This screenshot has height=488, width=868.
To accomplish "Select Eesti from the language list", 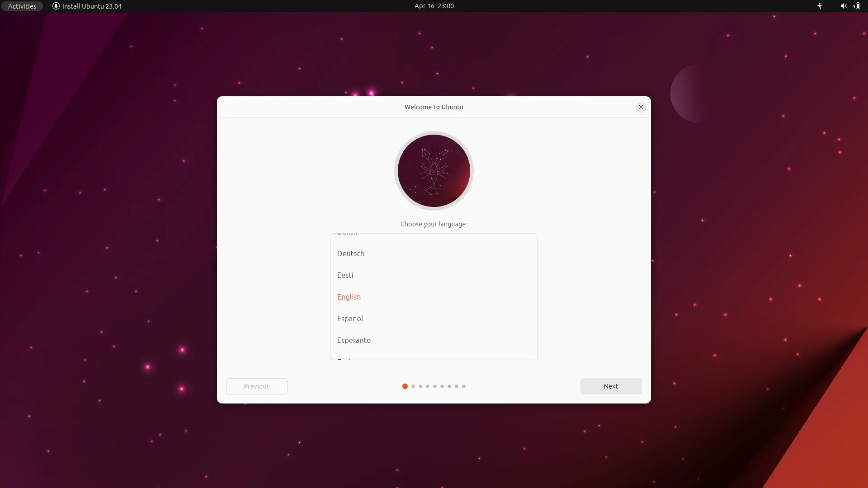I will point(345,275).
